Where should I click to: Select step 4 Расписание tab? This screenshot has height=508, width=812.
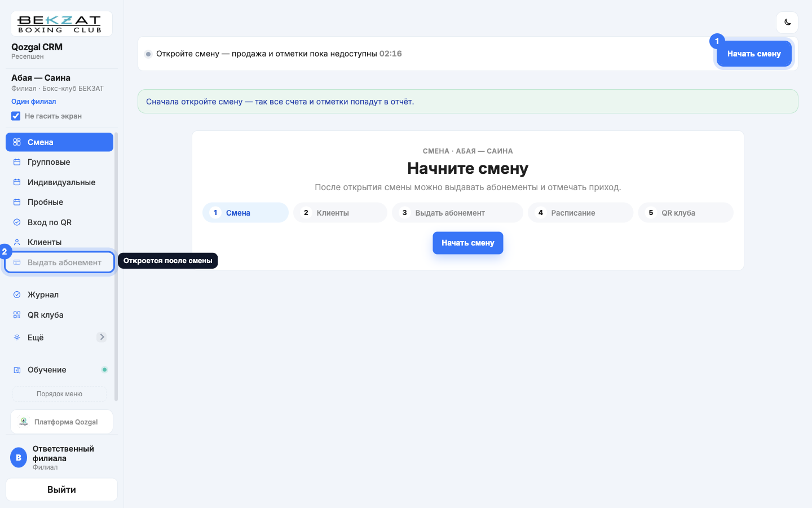point(580,213)
